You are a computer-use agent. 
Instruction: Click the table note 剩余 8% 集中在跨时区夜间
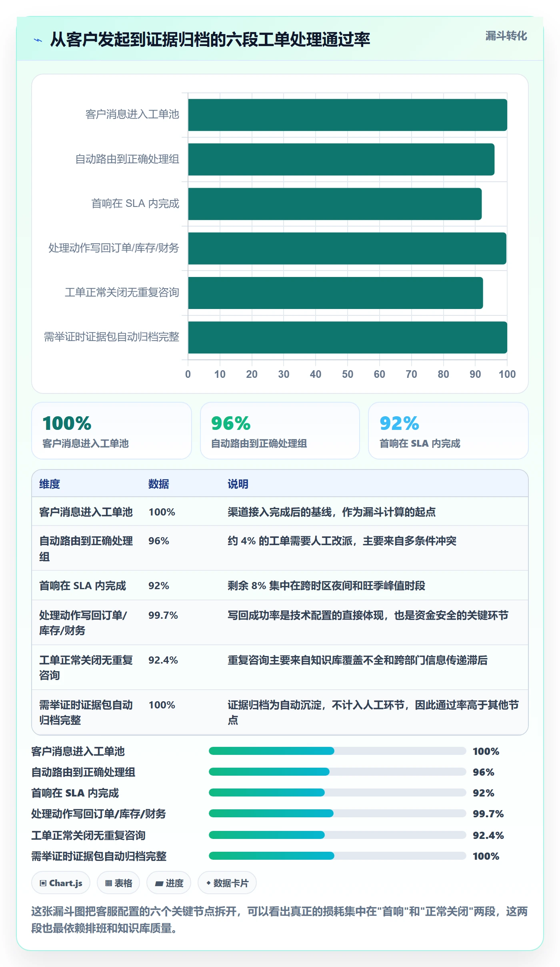326,586
